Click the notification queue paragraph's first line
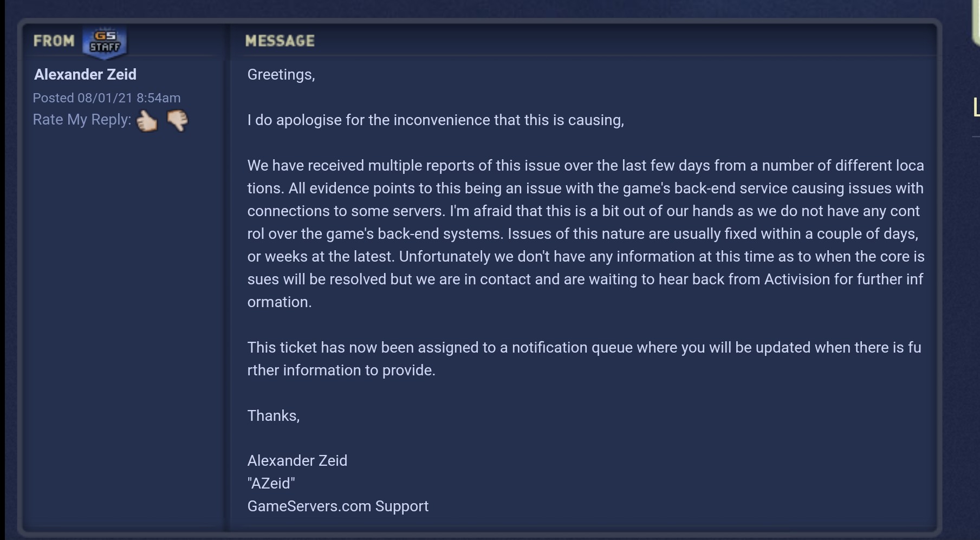980x540 pixels. coord(584,348)
